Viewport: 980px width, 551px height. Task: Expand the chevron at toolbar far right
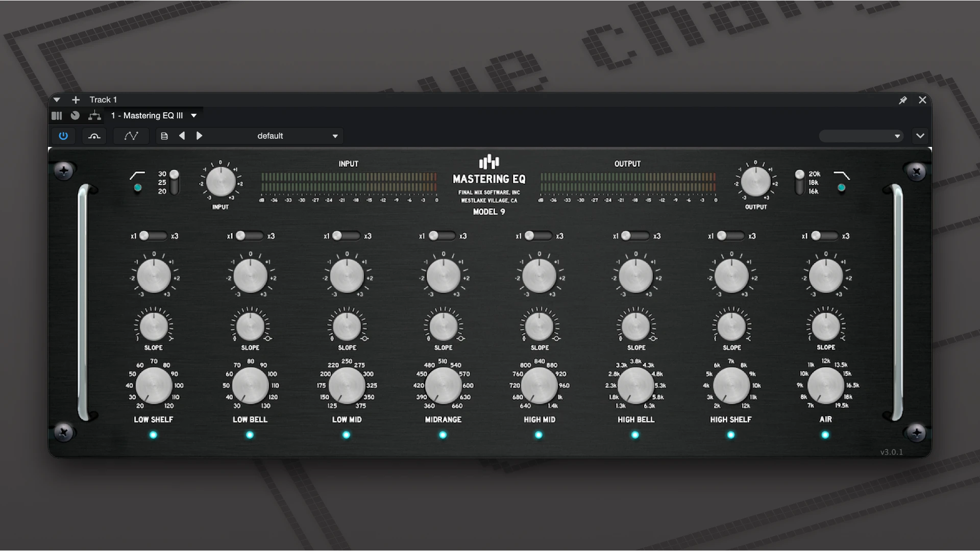[920, 136]
